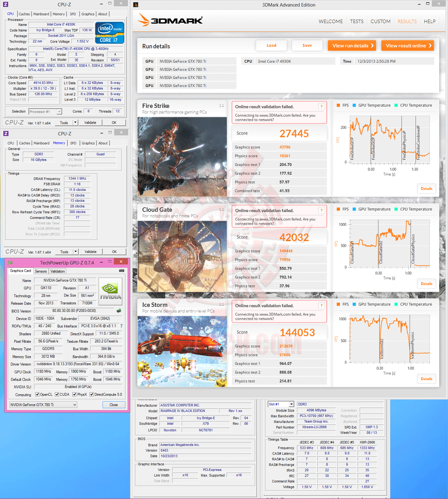Click the save BIOS chip icon in GPU-Z

pyautogui.click(x=119, y=311)
